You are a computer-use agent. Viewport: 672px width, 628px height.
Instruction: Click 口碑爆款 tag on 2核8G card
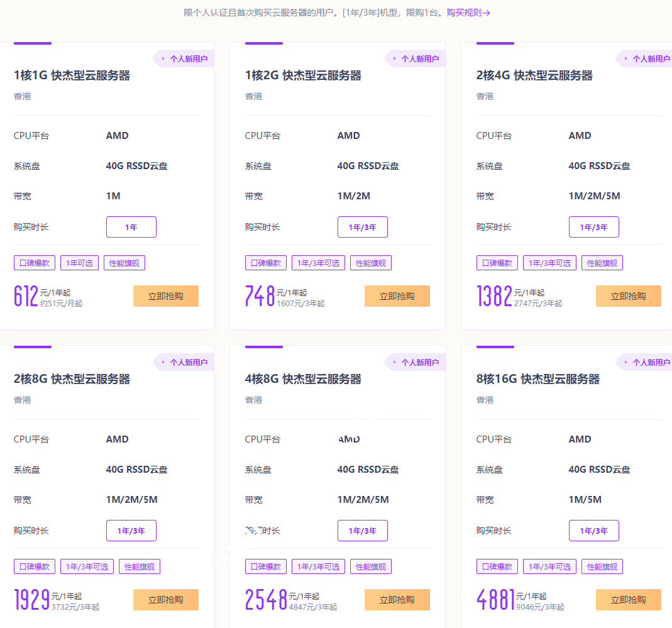click(x=35, y=566)
